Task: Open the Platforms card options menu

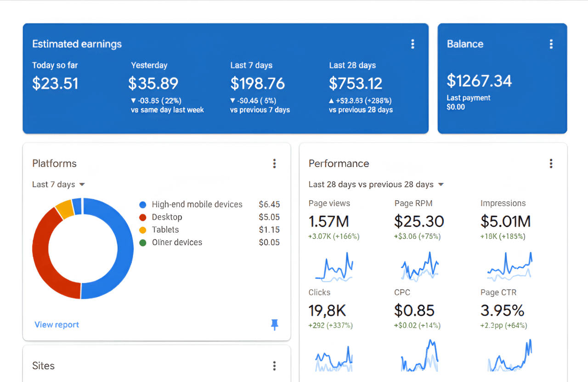Action: (x=274, y=163)
